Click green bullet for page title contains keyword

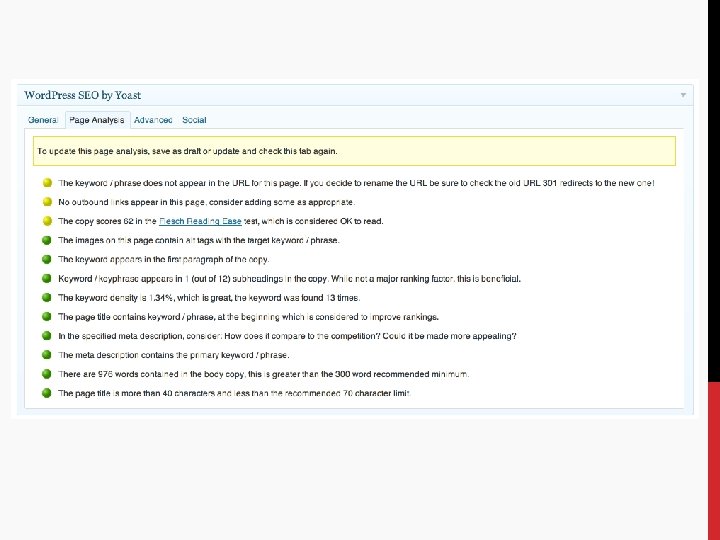[47, 316]
